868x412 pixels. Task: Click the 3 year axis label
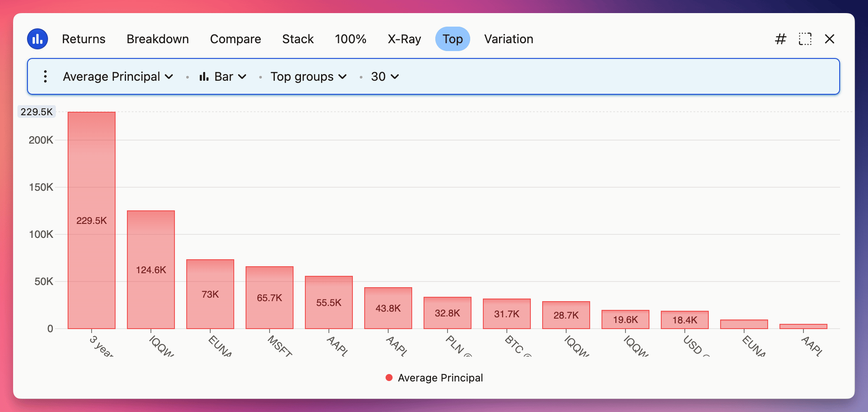tap(102, 346)
